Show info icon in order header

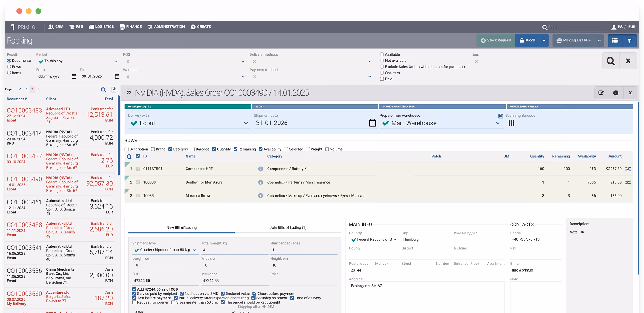tap(616, 93)
